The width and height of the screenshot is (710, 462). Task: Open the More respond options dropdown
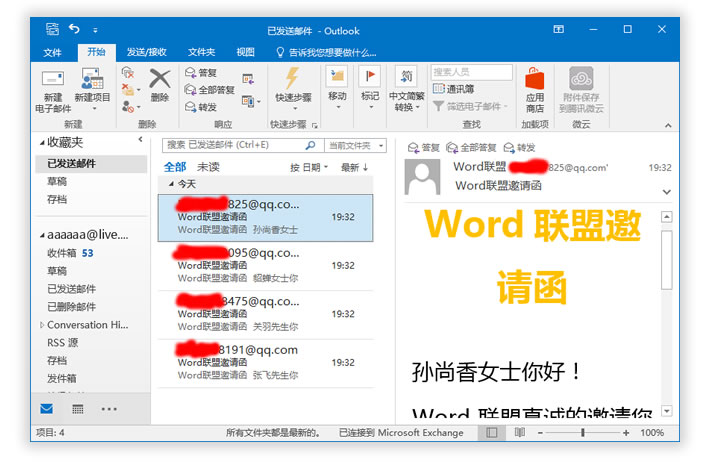(251, 101)
